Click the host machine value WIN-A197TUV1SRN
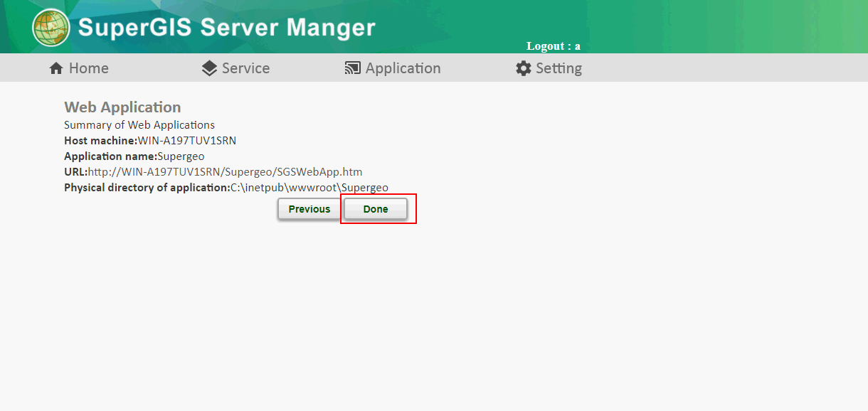This screenshot has height=411, width=868. tap(187, 141)
